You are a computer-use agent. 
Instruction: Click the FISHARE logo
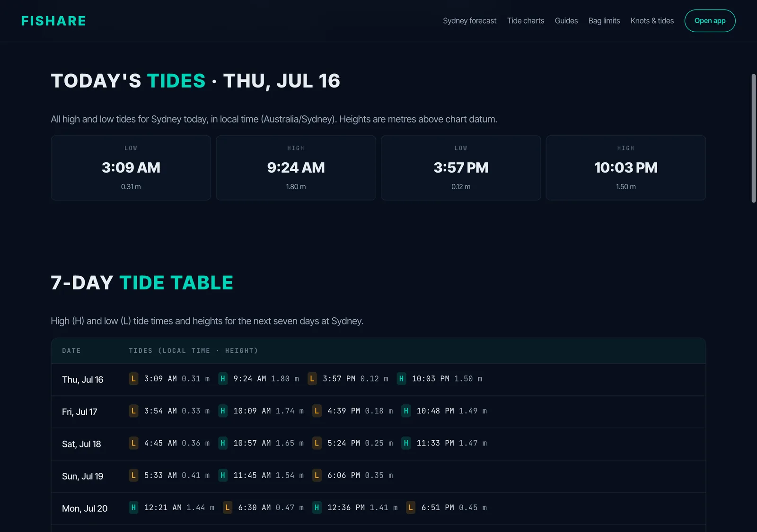click(53, 21)
